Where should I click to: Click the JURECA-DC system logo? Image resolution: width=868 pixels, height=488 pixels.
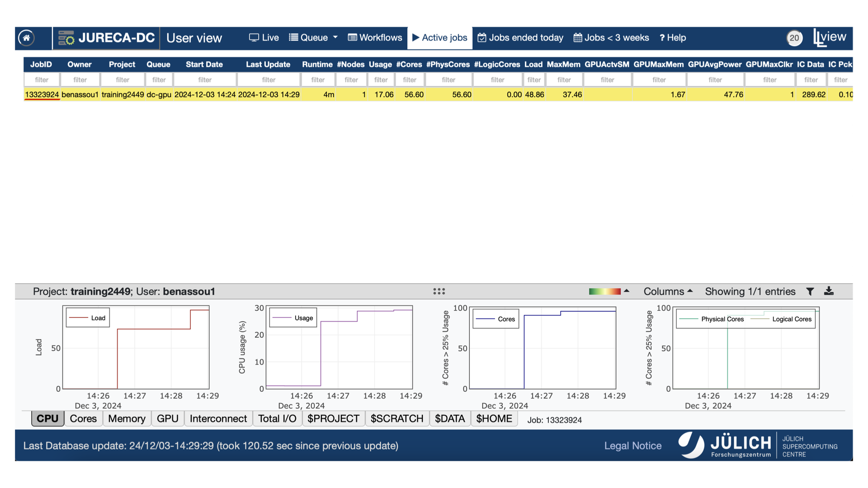107,38
